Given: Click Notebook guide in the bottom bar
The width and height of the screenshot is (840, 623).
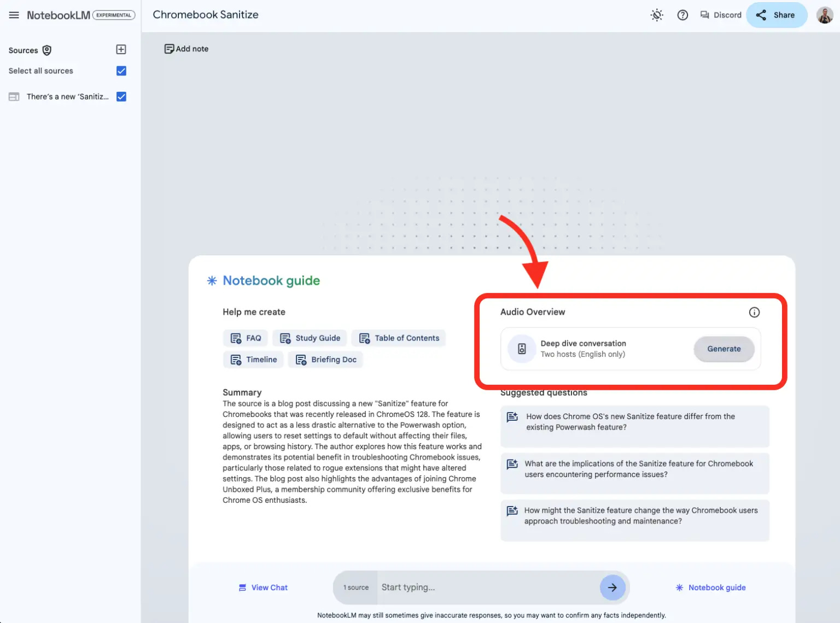Looking at the screenshot, I should [710, 588].
